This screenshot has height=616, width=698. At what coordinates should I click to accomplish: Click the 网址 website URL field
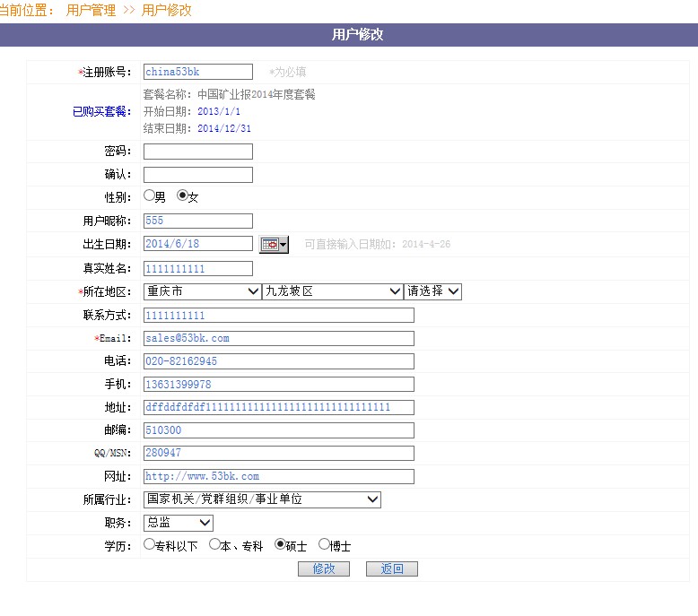click(278, 476)
